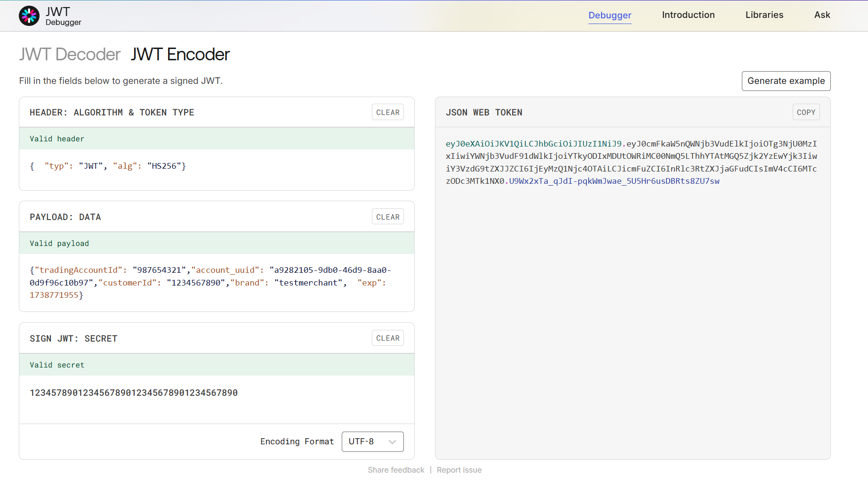Image resolution: width=868 pixels, height=482 pixels.
Task: Open the Debugger nav item
Action: (610, 15)
